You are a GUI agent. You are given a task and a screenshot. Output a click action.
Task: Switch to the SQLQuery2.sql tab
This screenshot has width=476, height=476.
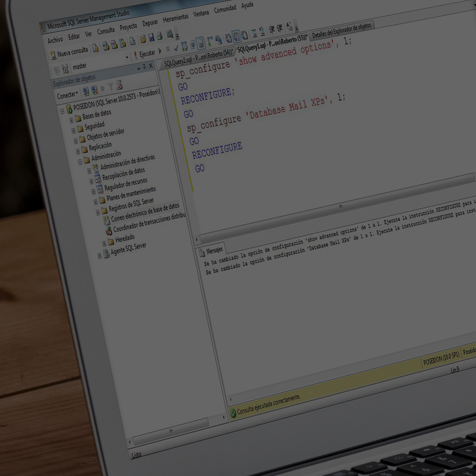(198, 58)
